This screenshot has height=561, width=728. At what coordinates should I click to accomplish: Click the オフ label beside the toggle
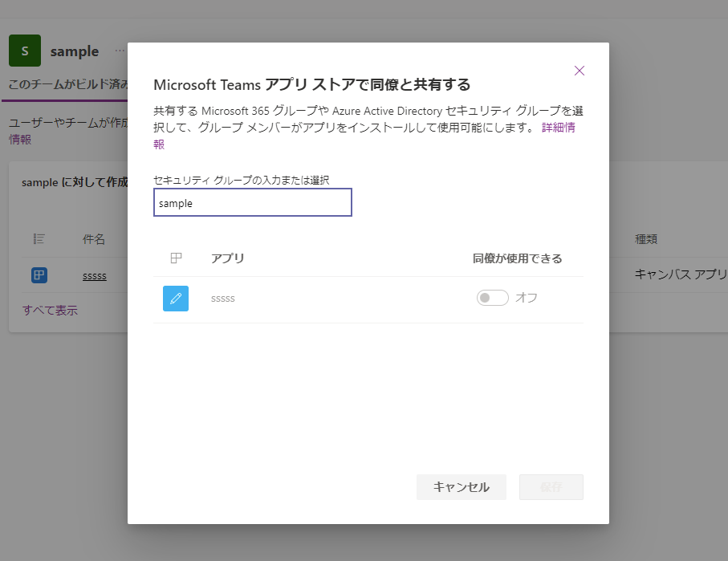point(526,298)
